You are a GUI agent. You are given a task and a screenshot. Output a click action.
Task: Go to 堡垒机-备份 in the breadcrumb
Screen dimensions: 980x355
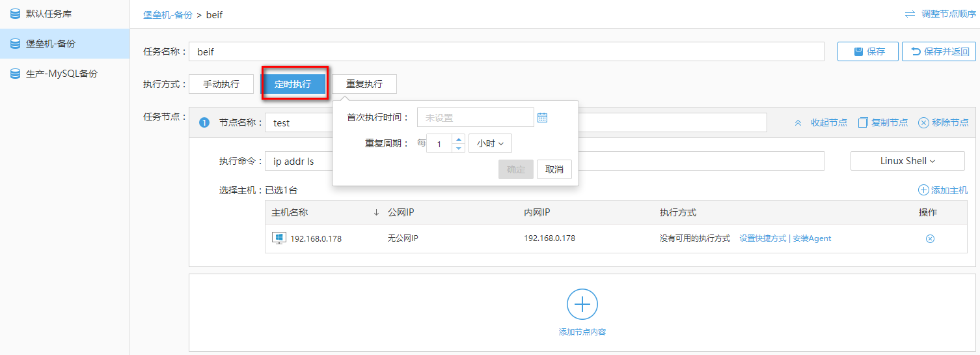pos(168,14)
